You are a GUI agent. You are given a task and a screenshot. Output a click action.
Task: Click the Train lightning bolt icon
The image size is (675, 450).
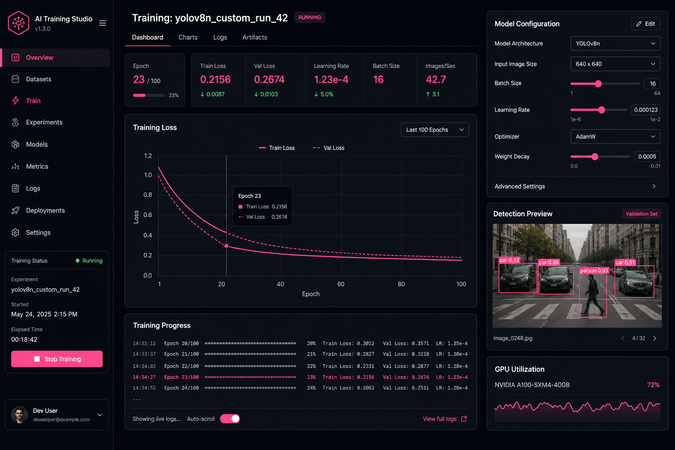pos(15,101)
